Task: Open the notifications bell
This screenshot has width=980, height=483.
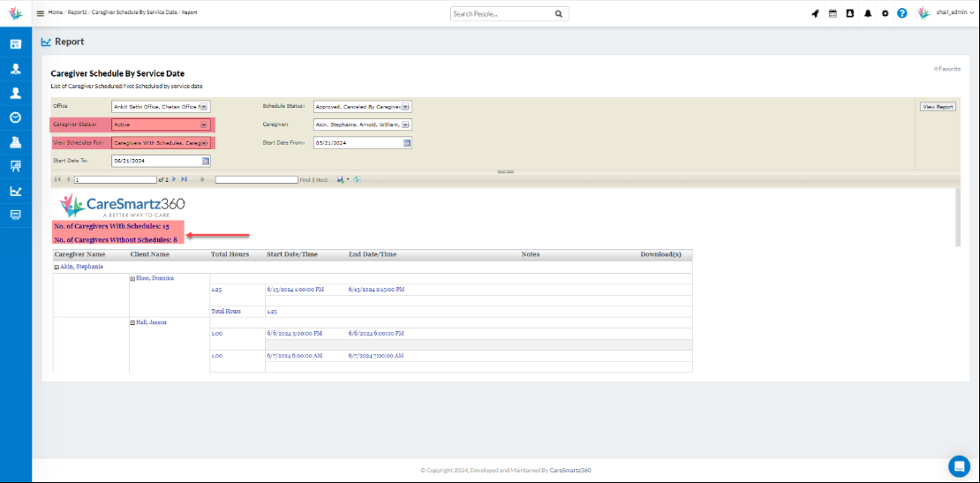Action: tap(868, 14)
